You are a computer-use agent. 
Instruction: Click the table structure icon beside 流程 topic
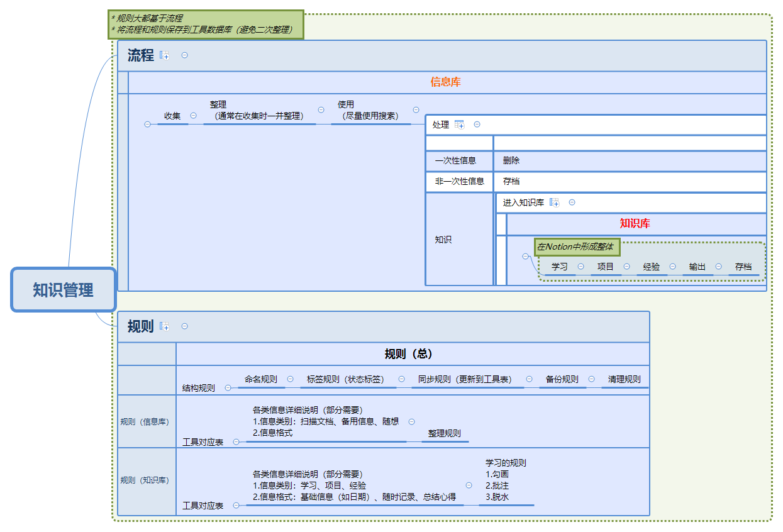tap(164, 55)
